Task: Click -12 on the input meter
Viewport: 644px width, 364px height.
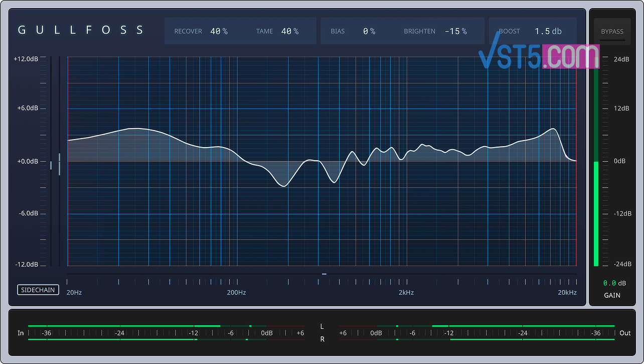Action: click(194, 333)
